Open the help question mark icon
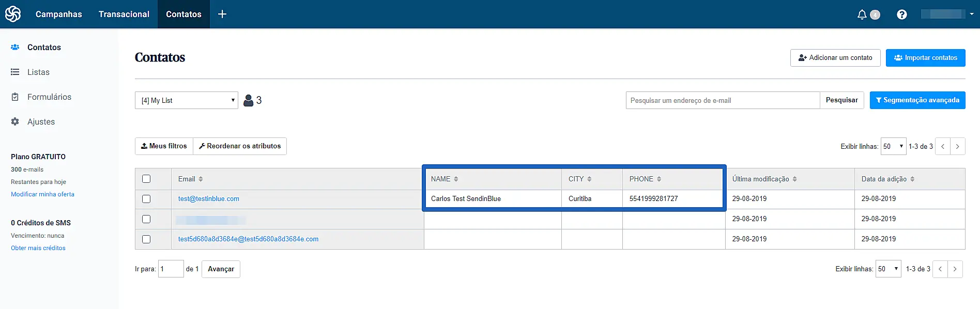The image size is (980, 309). coord(901,14)
